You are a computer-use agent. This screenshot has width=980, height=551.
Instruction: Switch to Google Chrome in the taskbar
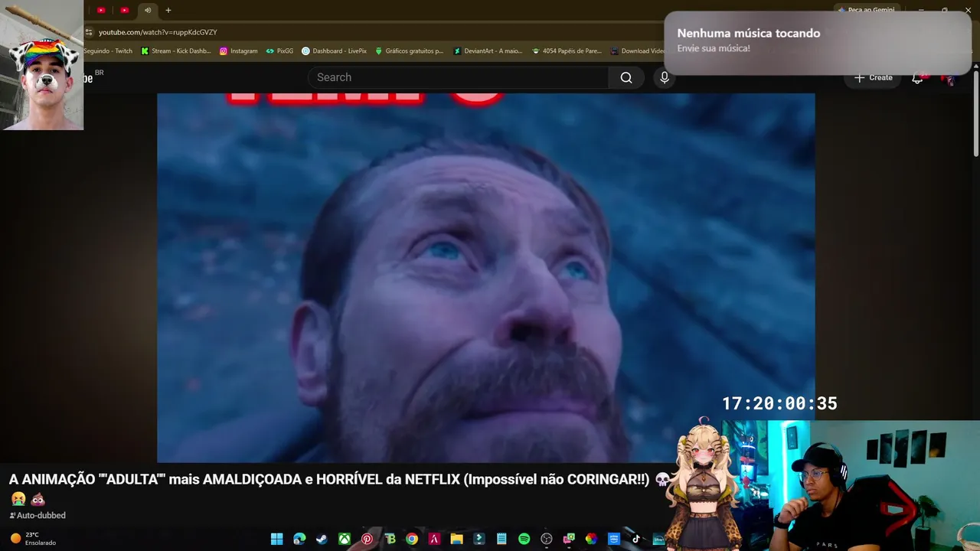click(412, 539)
